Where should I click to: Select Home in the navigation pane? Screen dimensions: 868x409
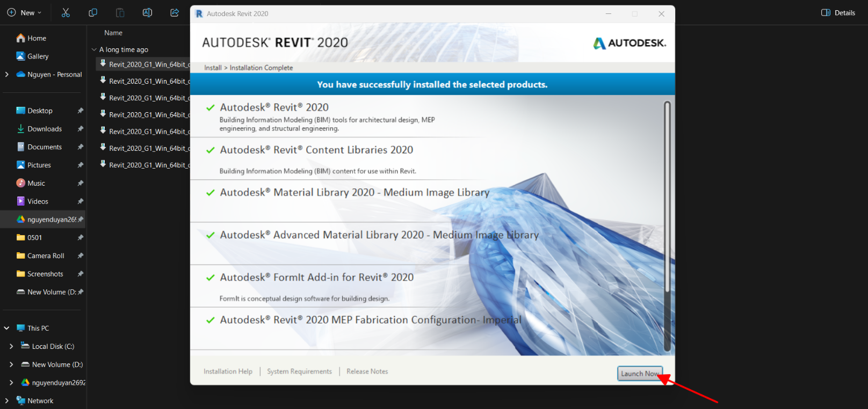coord(37,38)
